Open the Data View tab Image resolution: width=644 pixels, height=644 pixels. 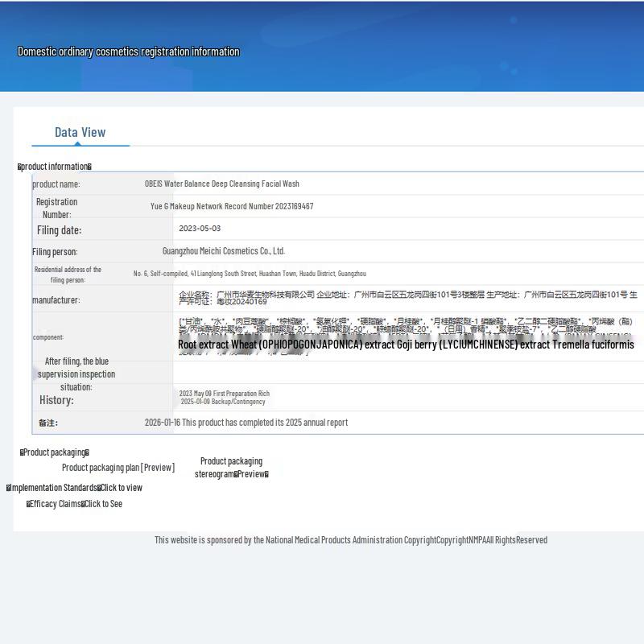tap(80, 133)
